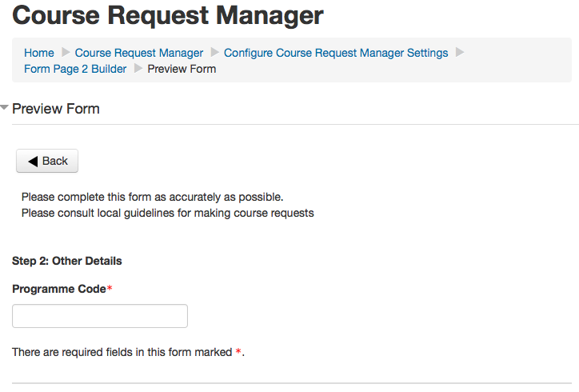579x392 pixels.
Task: Click the Preview Form breadcrumb text
Action: point(182,69)
